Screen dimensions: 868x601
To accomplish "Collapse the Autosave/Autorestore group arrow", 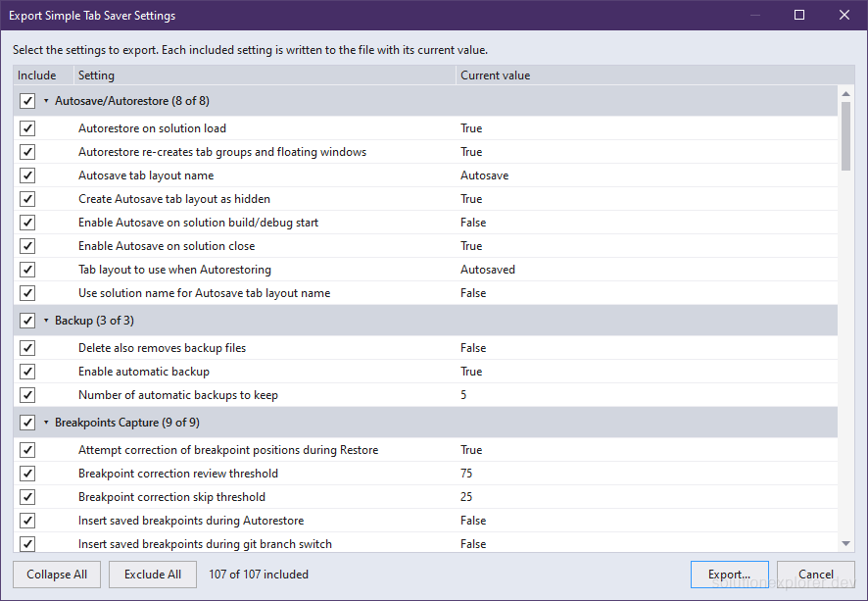I will (46, 101).
